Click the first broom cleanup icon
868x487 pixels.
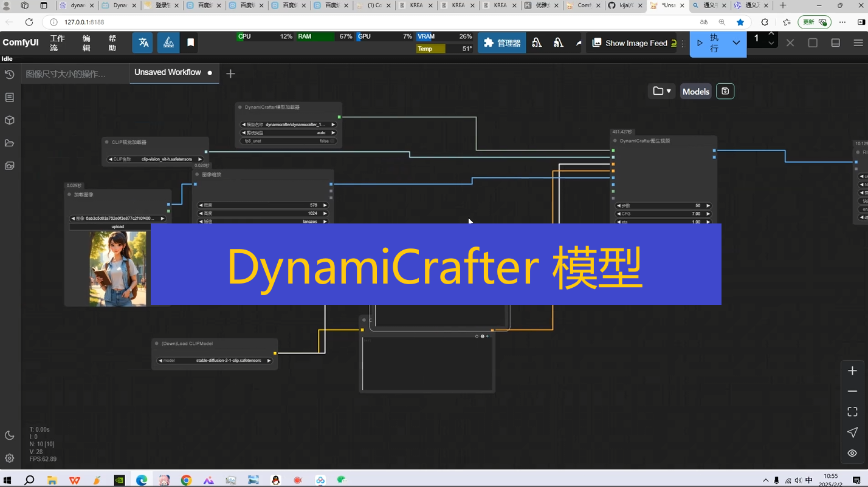tap(537, 43)
